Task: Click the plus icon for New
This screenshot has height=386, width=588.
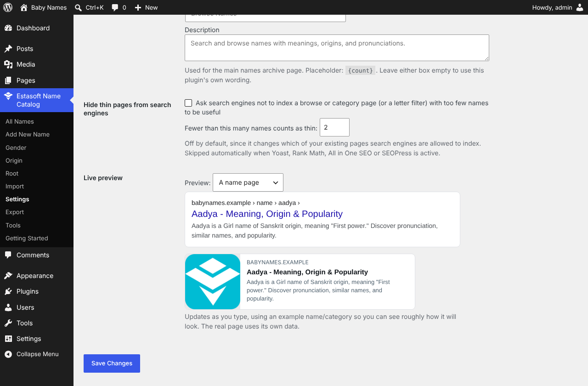Action: click(138, 7)
